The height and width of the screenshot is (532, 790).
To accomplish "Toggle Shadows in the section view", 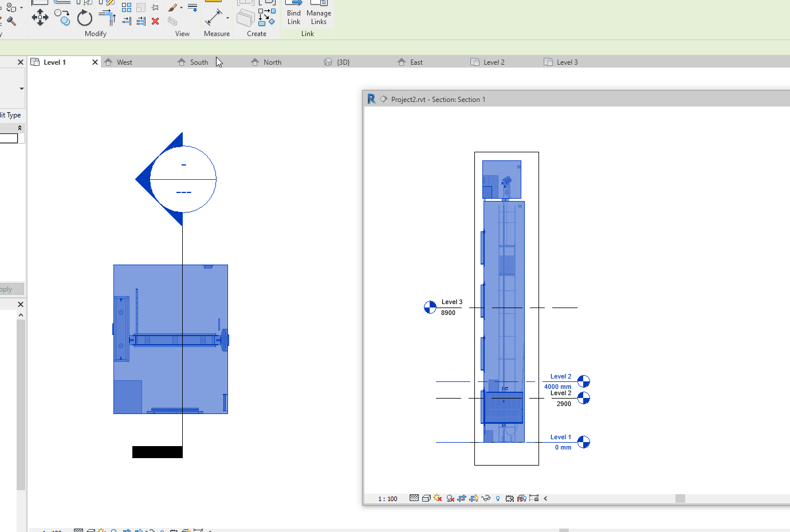I will [x=450, y=498].
